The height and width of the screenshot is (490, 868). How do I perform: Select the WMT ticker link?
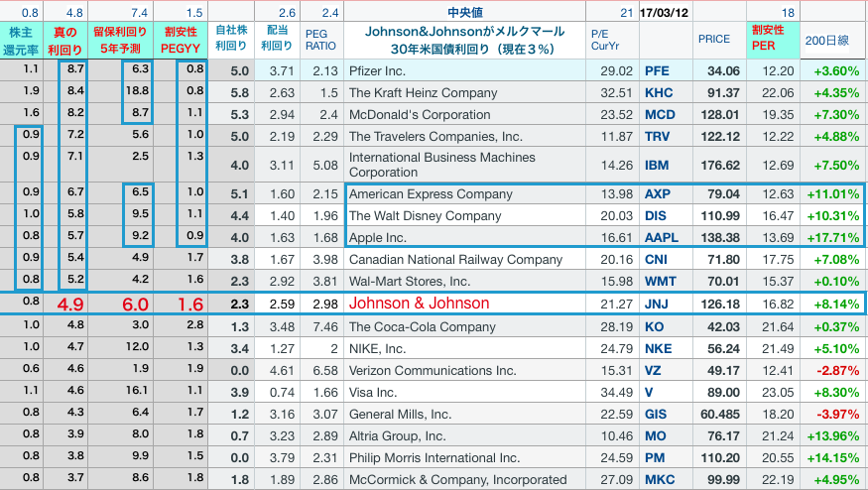(x=660, y=282)
